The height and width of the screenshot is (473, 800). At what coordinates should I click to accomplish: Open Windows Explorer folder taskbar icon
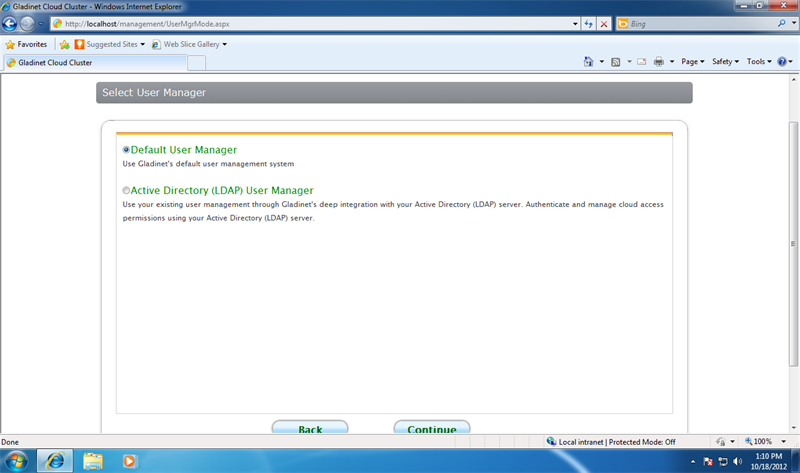tap(93, 461)
